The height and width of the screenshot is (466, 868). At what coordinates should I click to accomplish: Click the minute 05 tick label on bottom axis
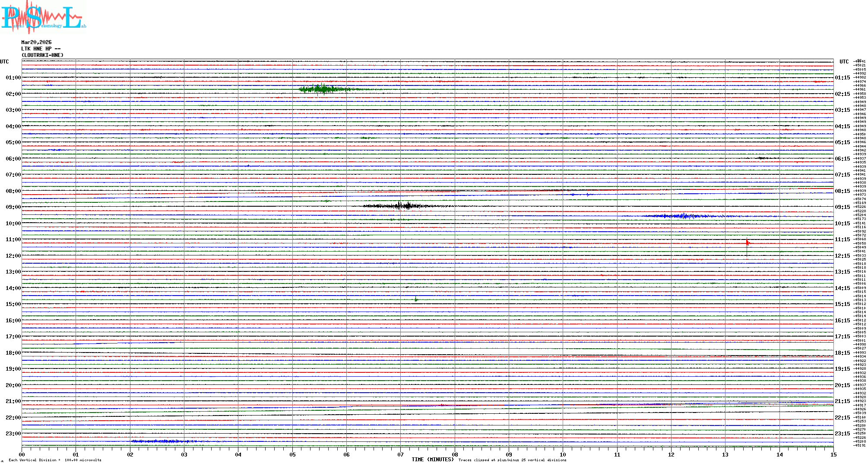tap(292, 454)
